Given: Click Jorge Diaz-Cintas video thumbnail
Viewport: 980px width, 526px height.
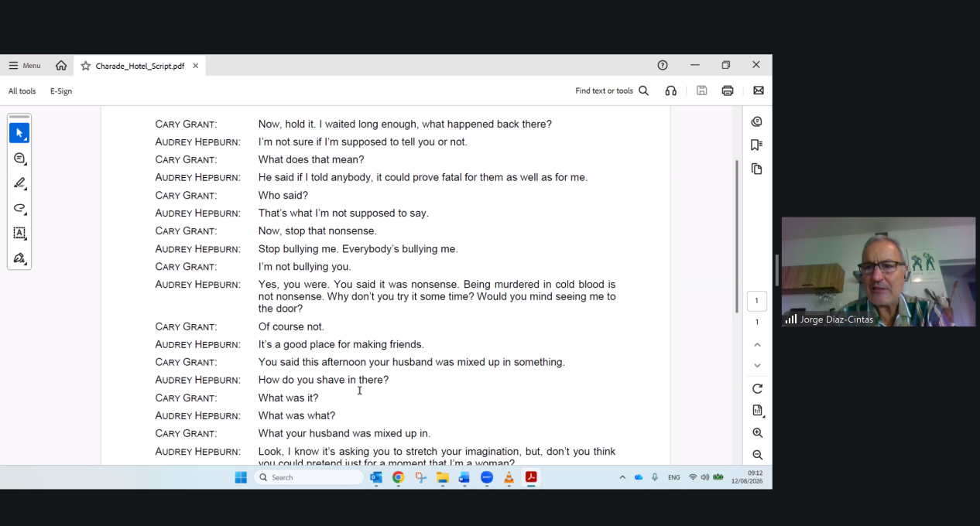Looking at the screenshot, I should pos(879,272).
